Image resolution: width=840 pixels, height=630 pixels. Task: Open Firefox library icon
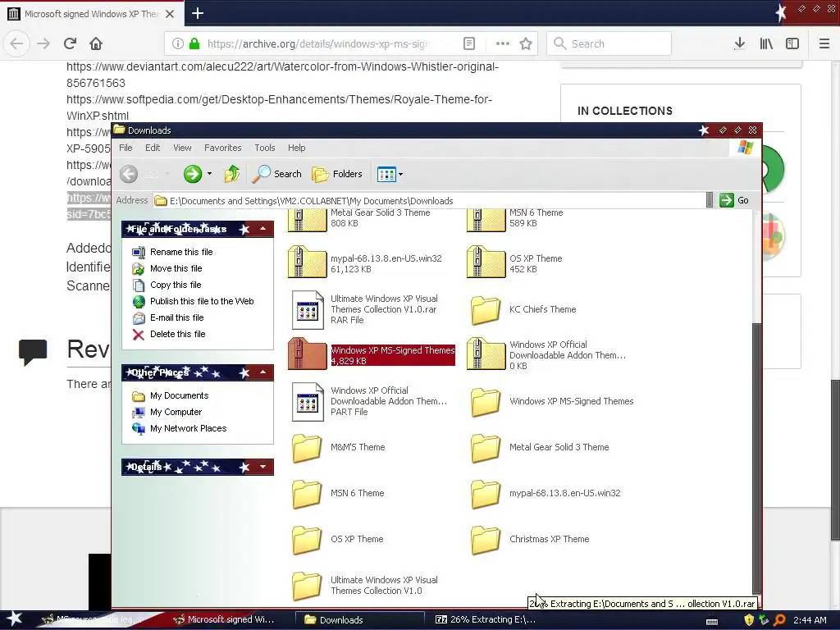(766, 43)
